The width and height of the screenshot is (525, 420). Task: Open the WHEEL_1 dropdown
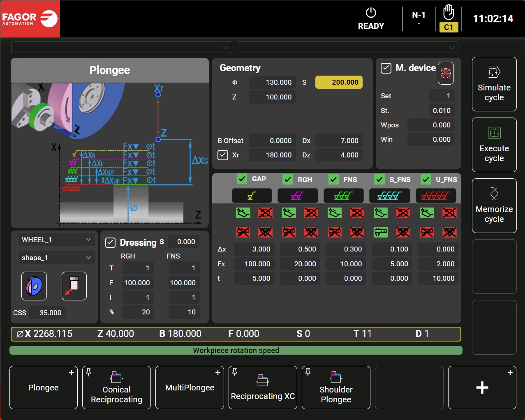point(56,240)
